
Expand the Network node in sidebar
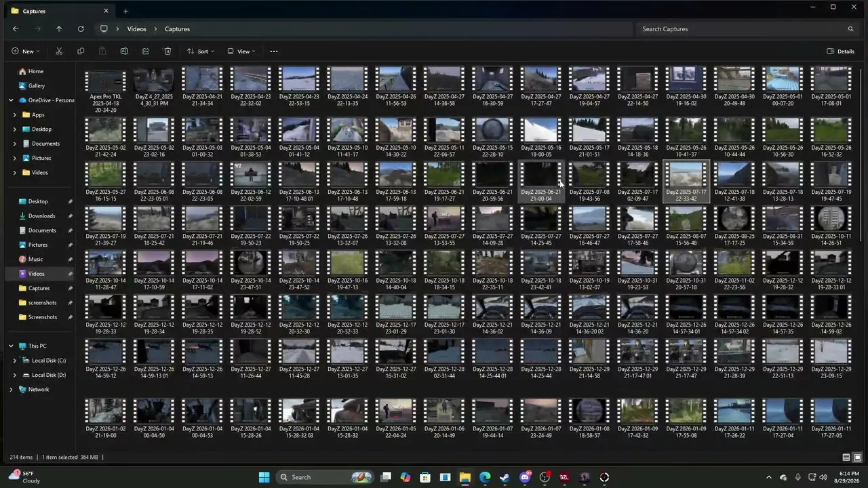tap(11, 390)
